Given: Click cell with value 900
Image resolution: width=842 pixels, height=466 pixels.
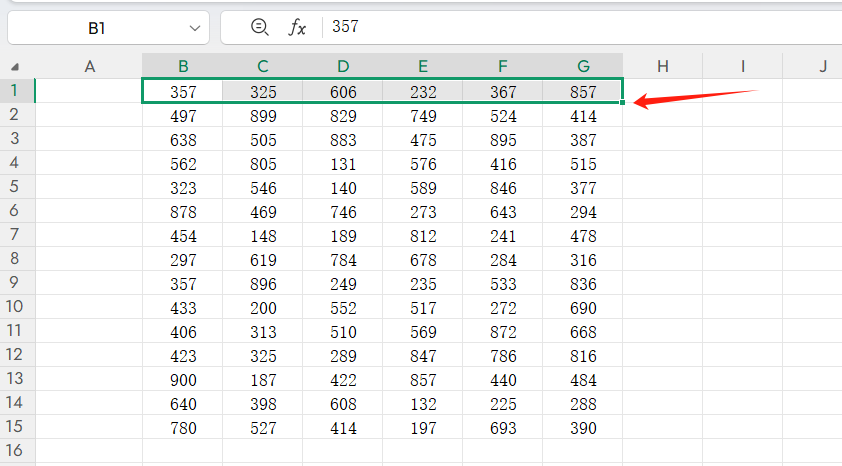Looking at the screenshot, I should pos(183,380).
